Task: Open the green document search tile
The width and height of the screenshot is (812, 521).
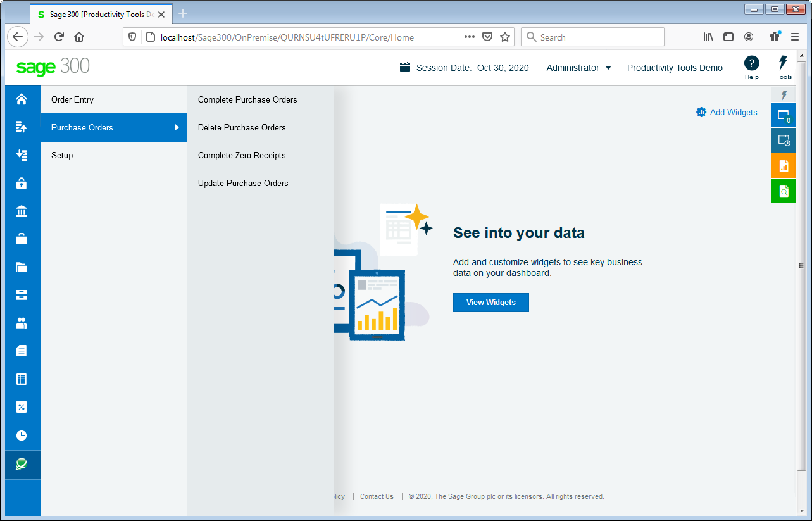Action: click(784, 191)
